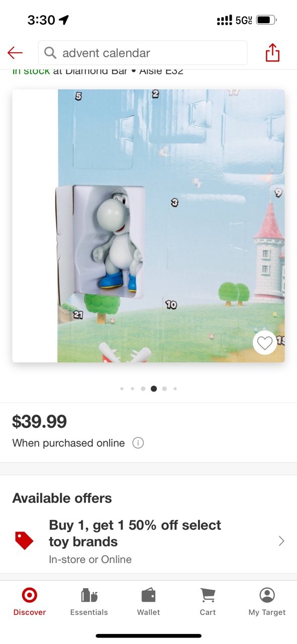Open the Wallet tab

pos(148,602)
